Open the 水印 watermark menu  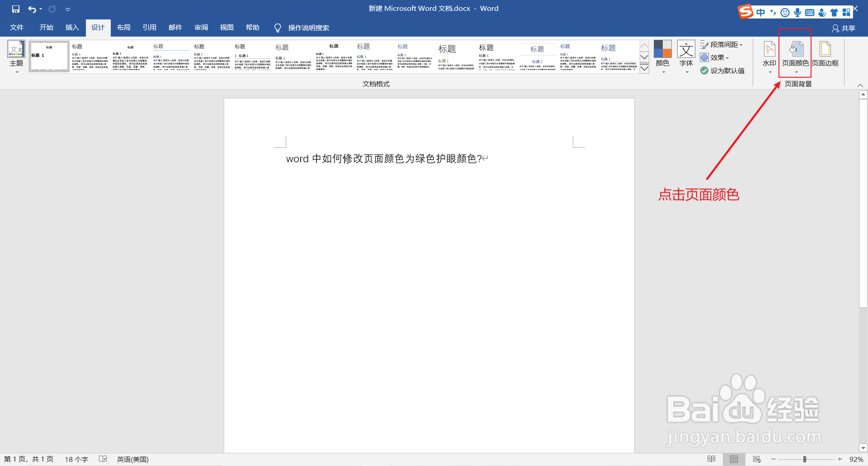[769, 57]
